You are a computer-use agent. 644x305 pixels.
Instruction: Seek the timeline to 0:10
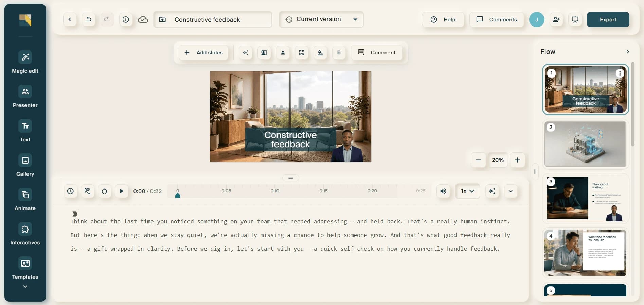pos(275,191)
